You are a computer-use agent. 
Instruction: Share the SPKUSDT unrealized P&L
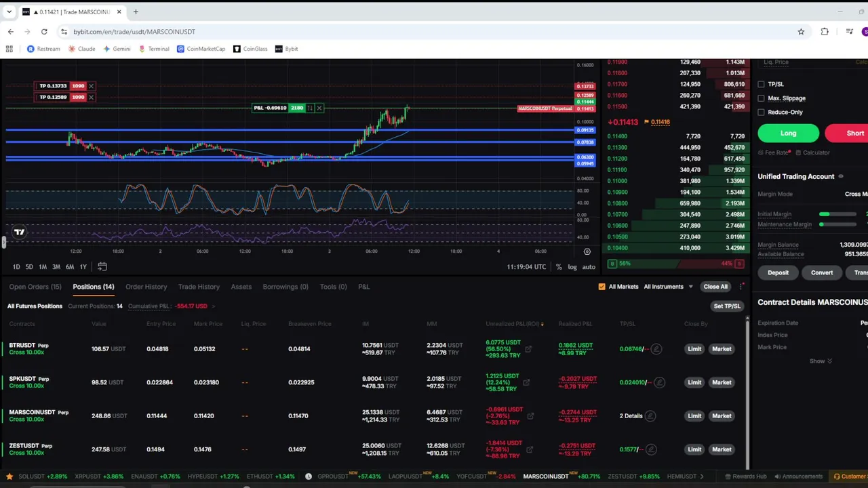click(x=526, y=382)
